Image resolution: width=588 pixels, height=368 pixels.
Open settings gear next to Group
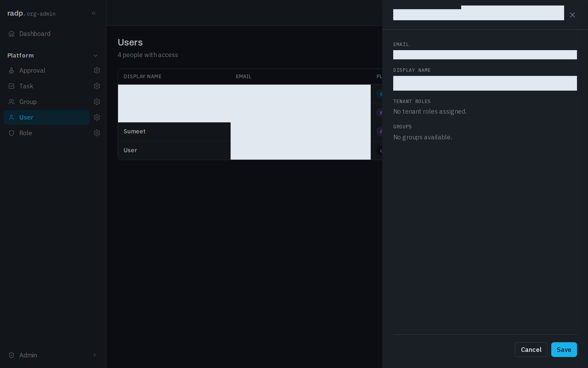(97, 102)
